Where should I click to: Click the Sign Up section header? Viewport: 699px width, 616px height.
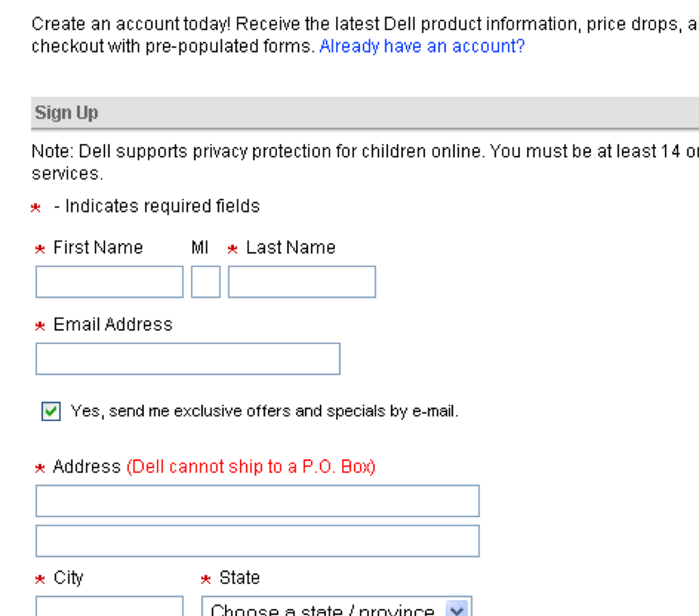[x=67, y=113]
